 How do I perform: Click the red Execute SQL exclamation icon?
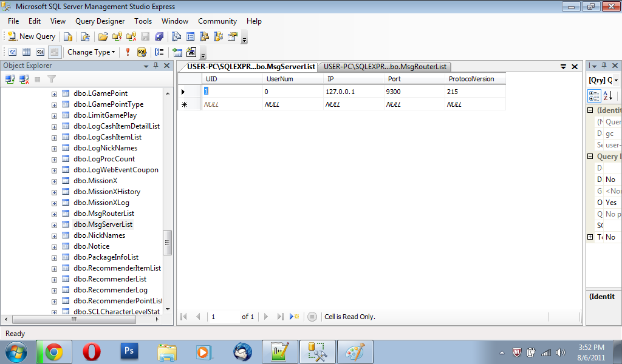pos(128,52)
